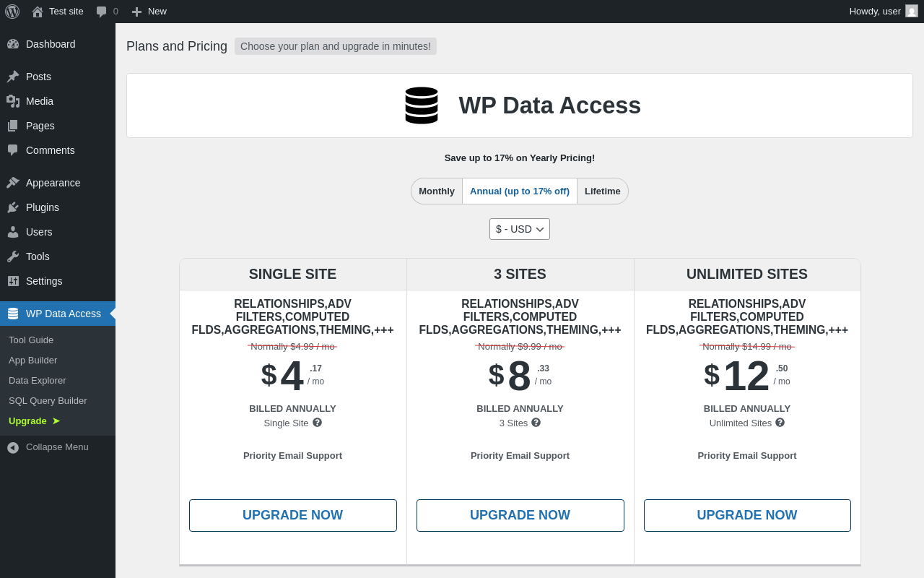Click the Users person icon
This screenshot has height=578, width=924.
click(13, 232)
